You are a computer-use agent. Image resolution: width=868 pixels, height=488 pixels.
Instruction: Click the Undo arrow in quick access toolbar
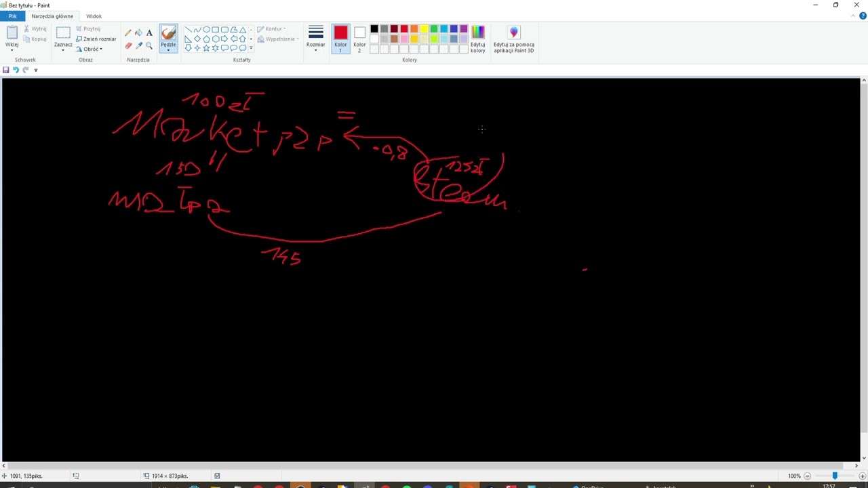(x=16, y=70)
